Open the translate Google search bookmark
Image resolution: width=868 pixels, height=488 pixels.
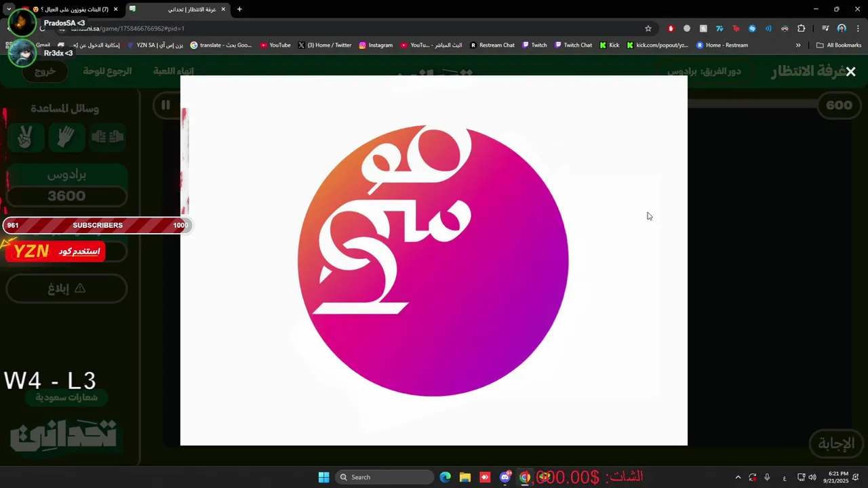[221, 45]
